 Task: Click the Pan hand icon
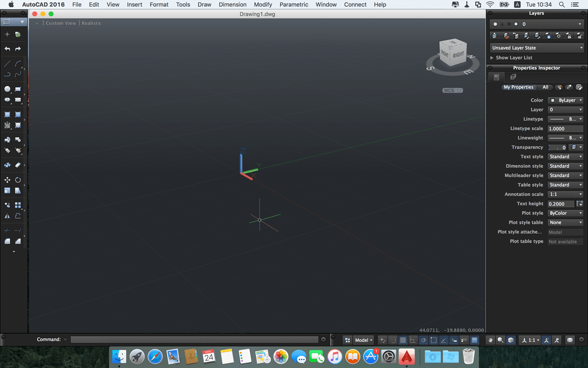(490, 340)
